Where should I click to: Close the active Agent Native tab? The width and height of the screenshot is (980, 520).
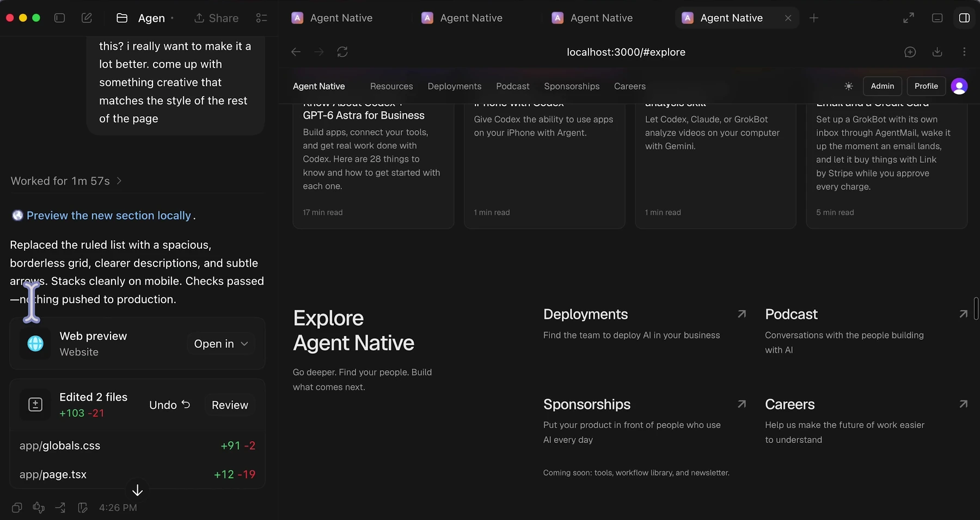click(788, 18)
